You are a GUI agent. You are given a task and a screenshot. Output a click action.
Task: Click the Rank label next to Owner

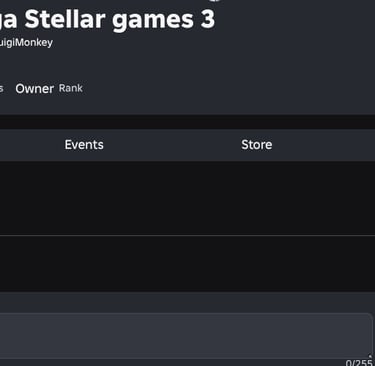coord(71,88)
